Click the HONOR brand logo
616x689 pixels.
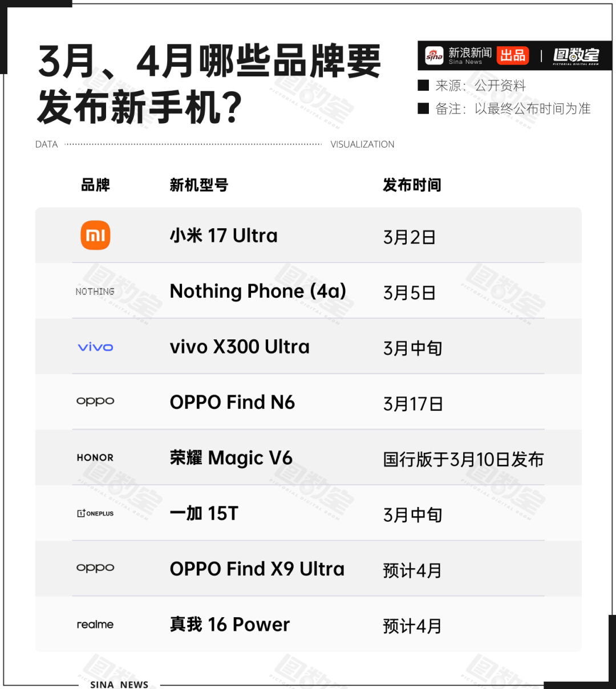pyautogui.click(x=95, y=457)
